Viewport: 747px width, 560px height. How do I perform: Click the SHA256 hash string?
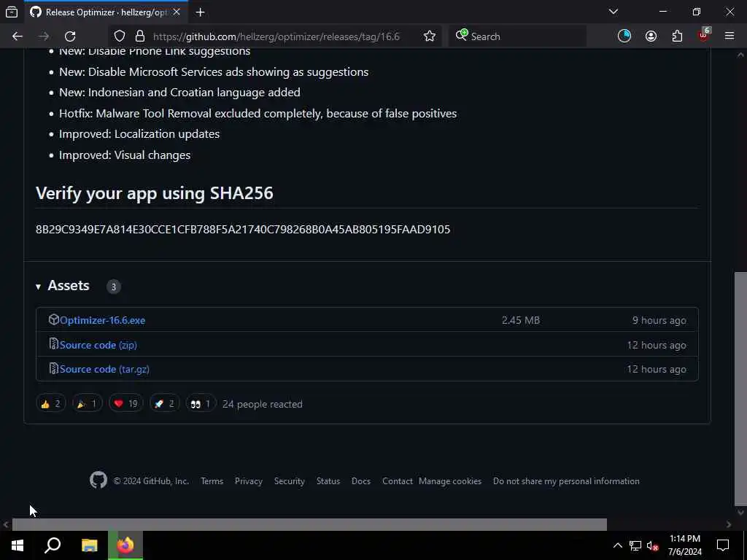243,230
